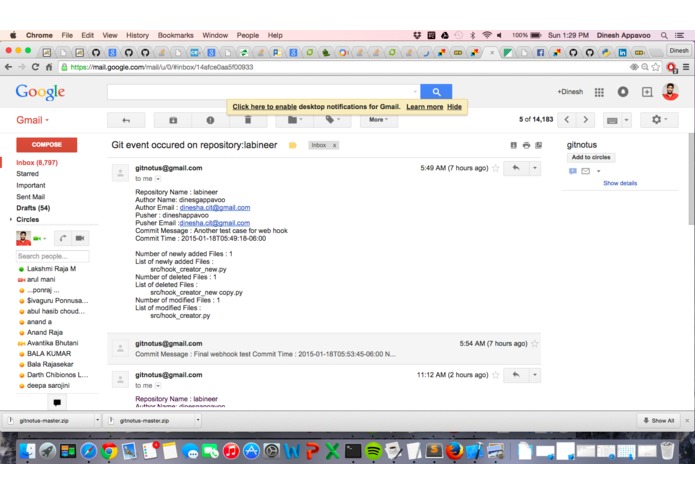Open input tools keyboard button

pos(612,121)
